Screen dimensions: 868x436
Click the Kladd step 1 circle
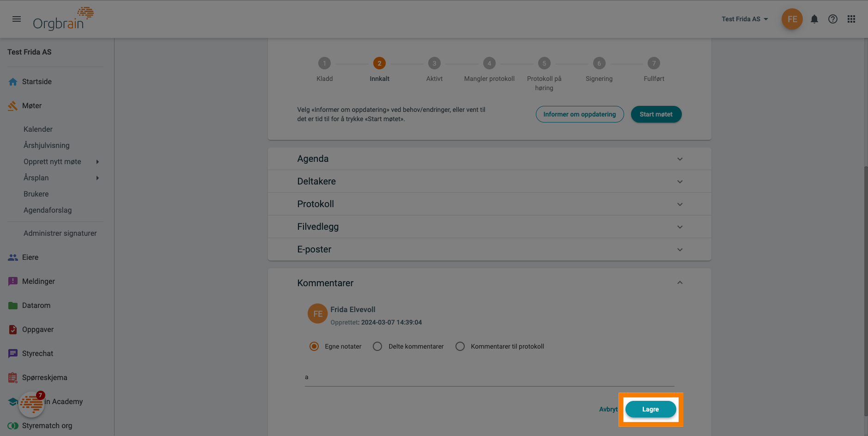pyautogui.click(x=324, y=63)
